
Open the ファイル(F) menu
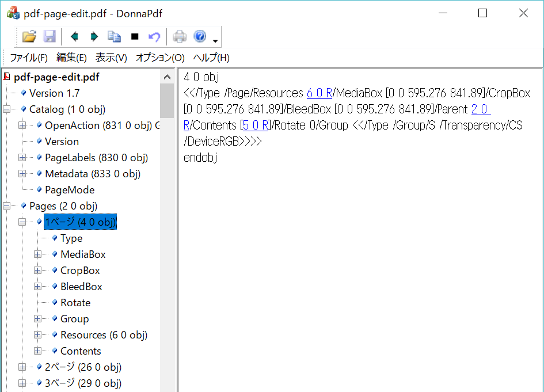tap(29, 58)
